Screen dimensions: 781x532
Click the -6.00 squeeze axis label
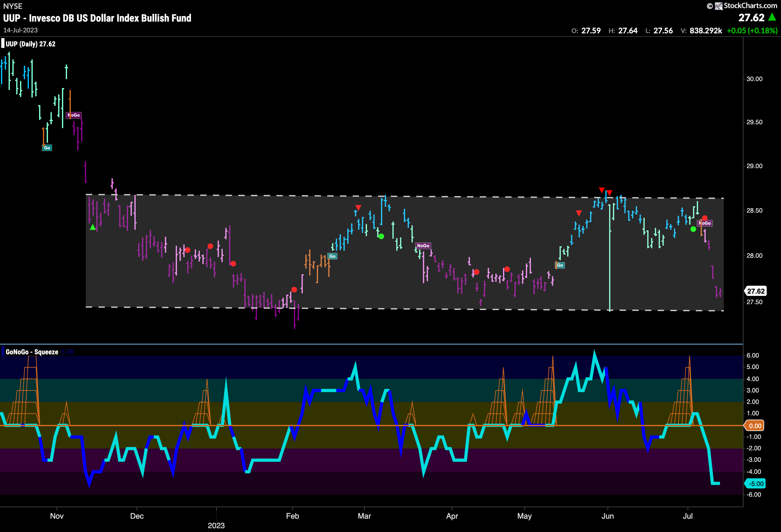pos(754,495)
